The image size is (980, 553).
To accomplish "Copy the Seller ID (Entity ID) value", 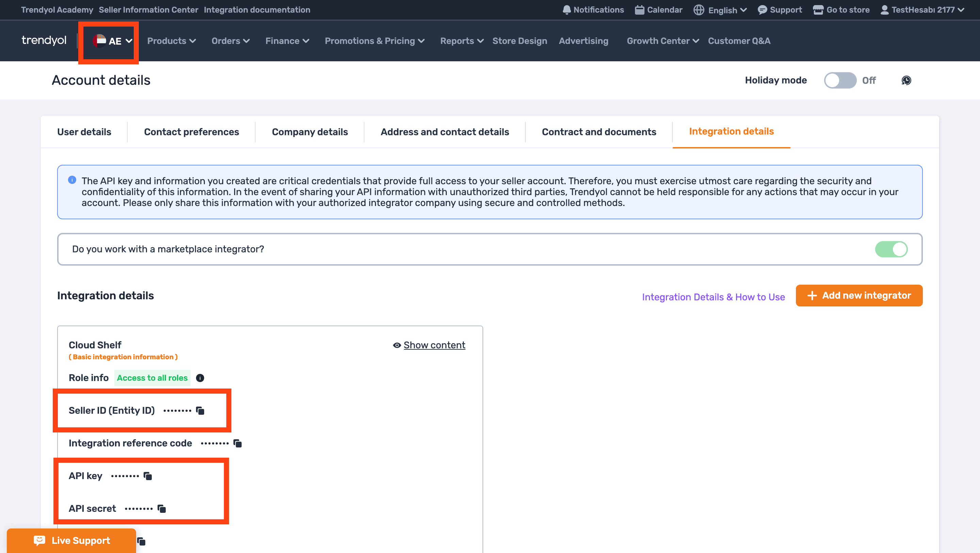I will click(x=200, y=410).
